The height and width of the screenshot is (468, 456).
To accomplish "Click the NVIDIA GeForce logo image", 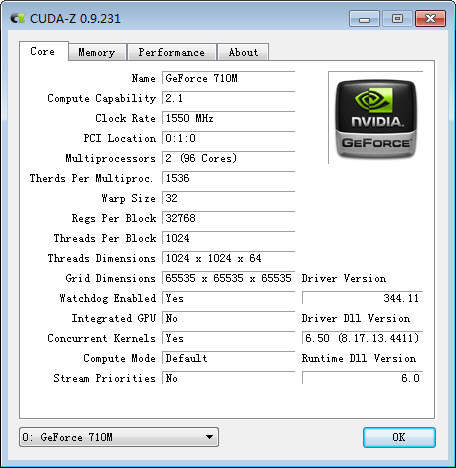I will (x=376, y=119).
